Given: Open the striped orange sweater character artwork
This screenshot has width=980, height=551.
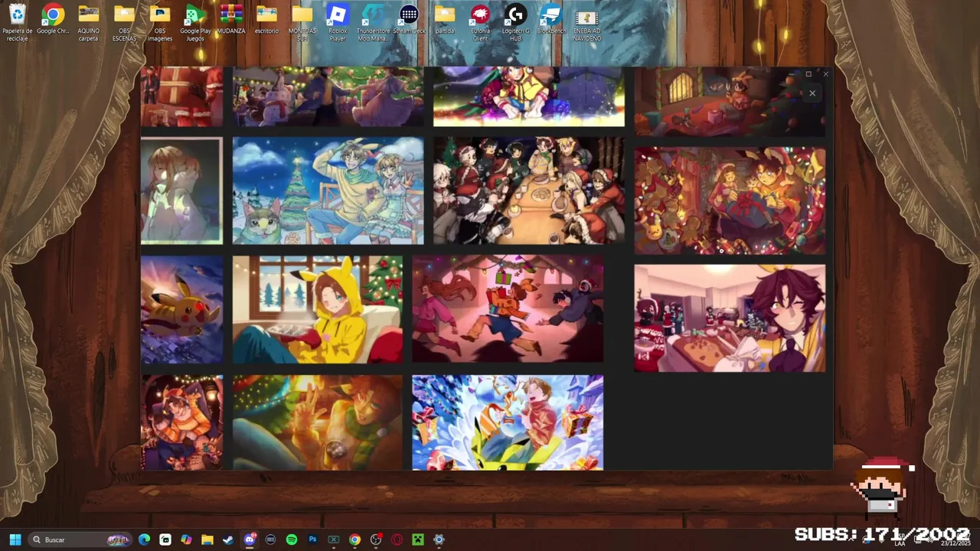Looking at the screenshot, I should [x=181, y=422].
